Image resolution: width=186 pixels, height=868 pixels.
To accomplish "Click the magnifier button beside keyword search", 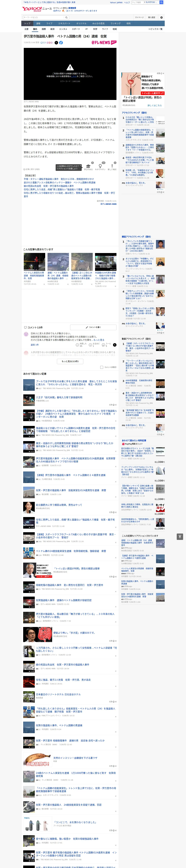I will coord(66,17).
